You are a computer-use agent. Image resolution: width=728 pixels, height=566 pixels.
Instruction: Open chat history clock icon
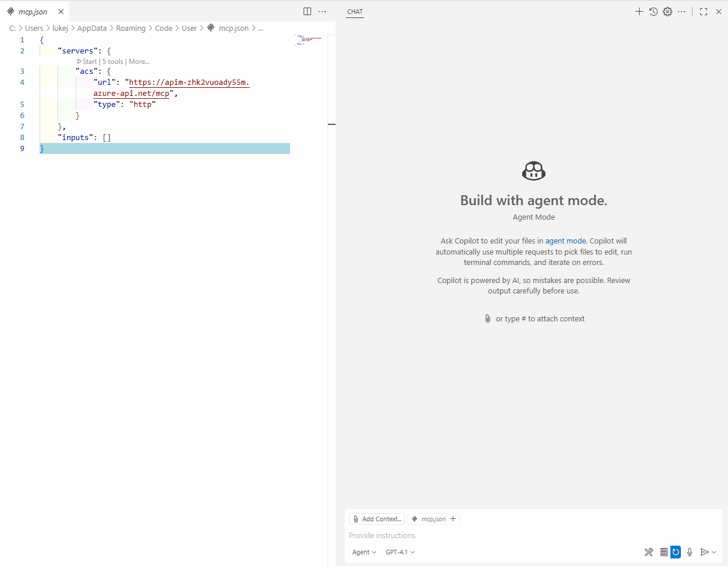[654, 12]
